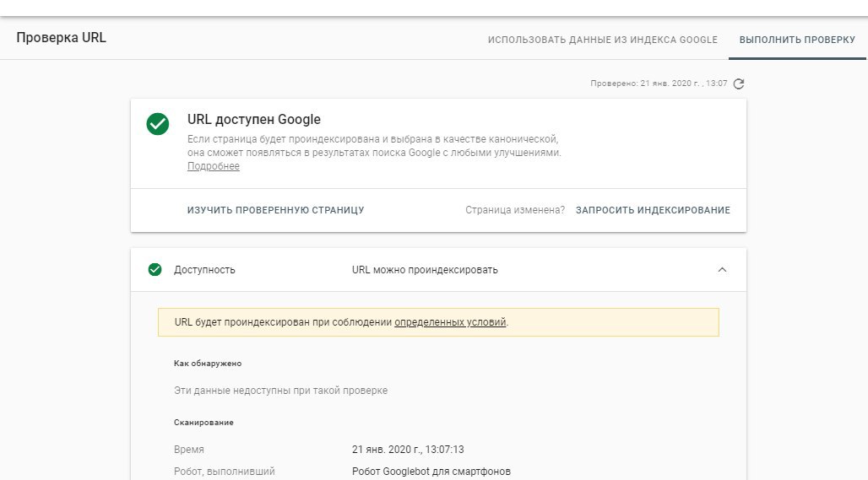Click the 'Робот, выполнивший' label
This screenshot has height=480, width=868.
click(x=225, y=472)
